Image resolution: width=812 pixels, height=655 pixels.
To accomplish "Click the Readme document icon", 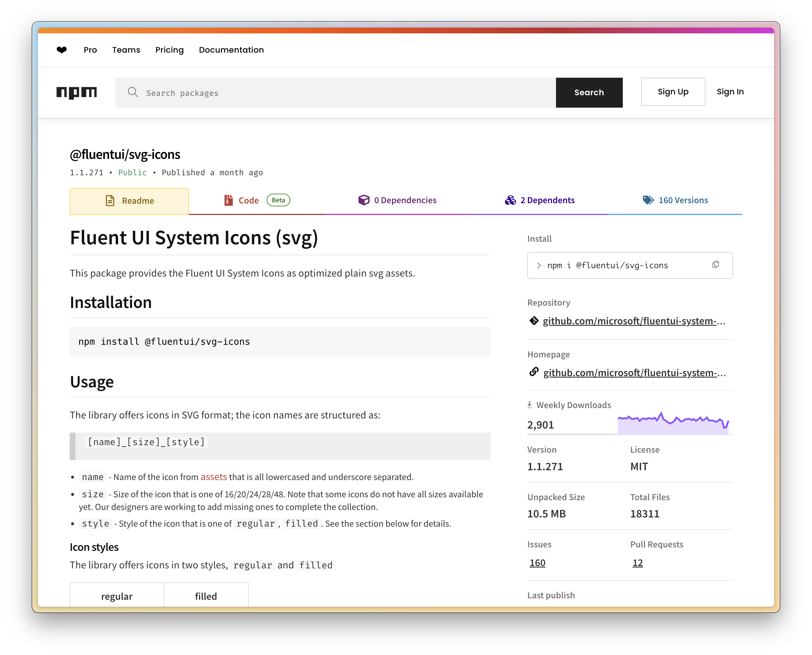I will coord(110,200).
